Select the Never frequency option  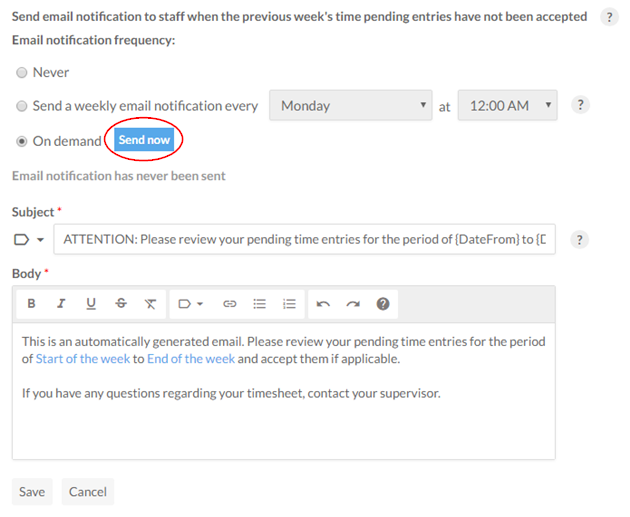[x=22, y=72]
